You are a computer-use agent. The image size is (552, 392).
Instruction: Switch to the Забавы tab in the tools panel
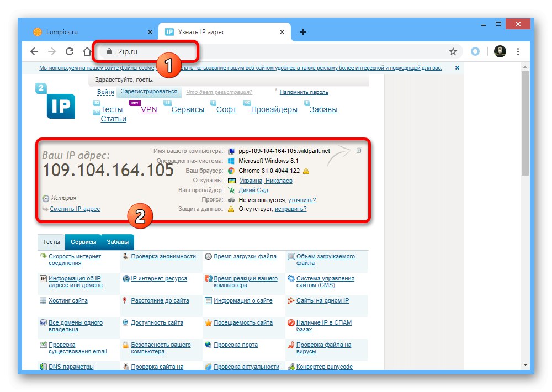(118, 242)
